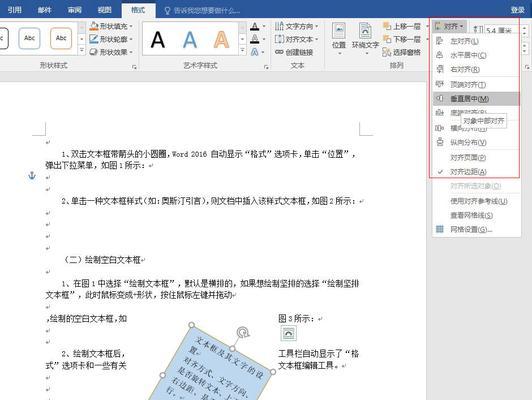Switch to the View (视图) tab

[104, 10]
